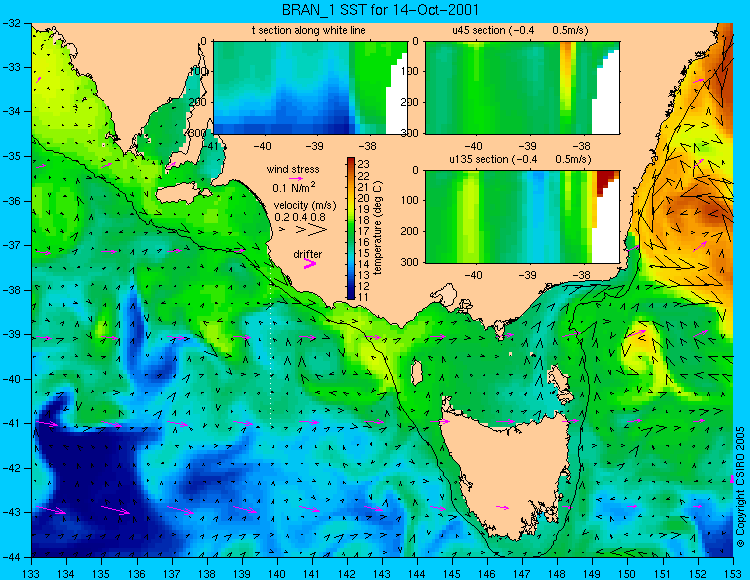
Task: Click the color bar value '11'
Action: tap(363, 297)
